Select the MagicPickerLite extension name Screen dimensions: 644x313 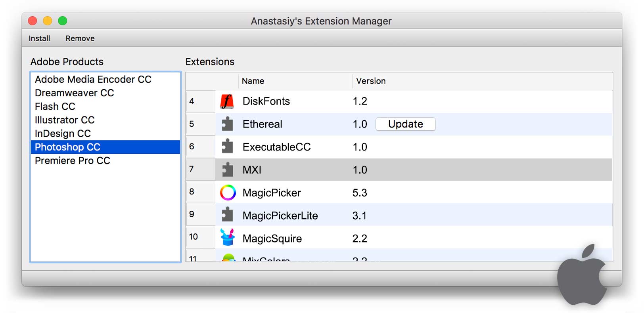pyautogui.click(x=280, y=216)
